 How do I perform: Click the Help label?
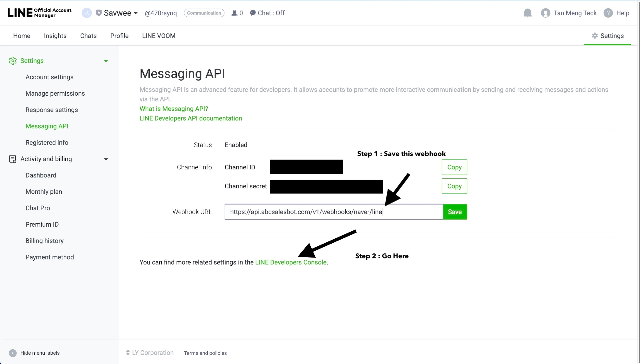pos(623,13)
